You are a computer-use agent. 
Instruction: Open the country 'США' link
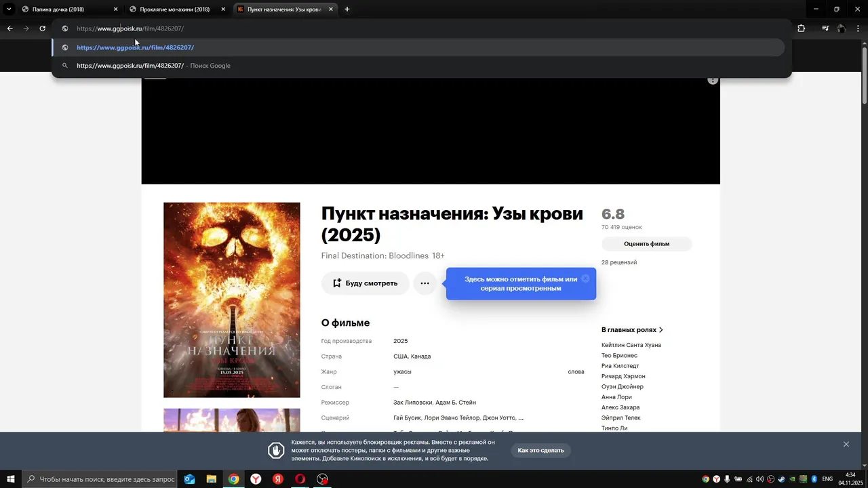point(401,357)
